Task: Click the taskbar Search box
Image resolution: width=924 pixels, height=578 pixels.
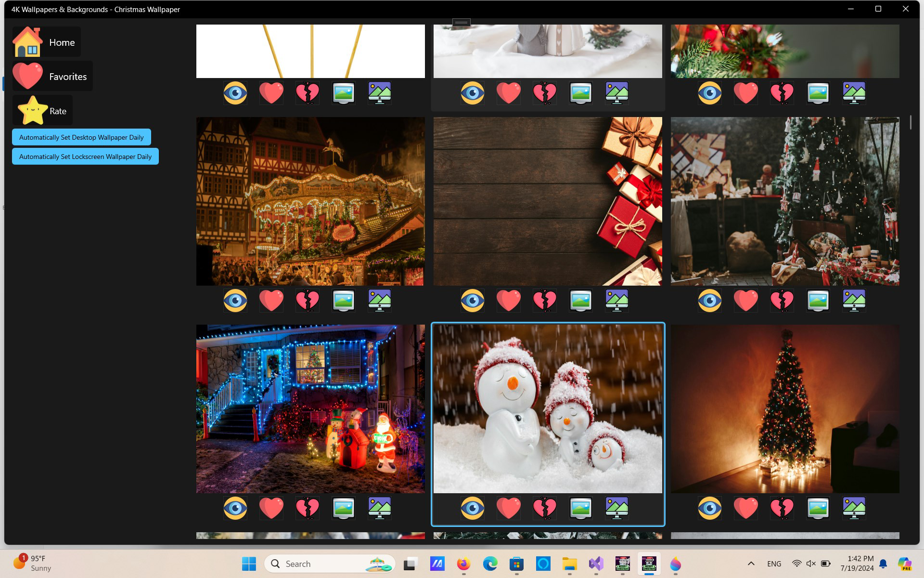Action: [x=330, y=564]
